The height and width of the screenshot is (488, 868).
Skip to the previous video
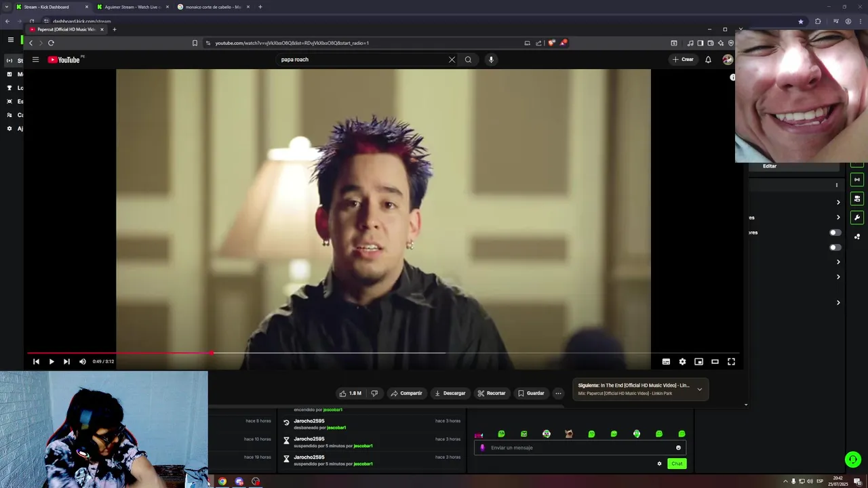pos(36,361)
